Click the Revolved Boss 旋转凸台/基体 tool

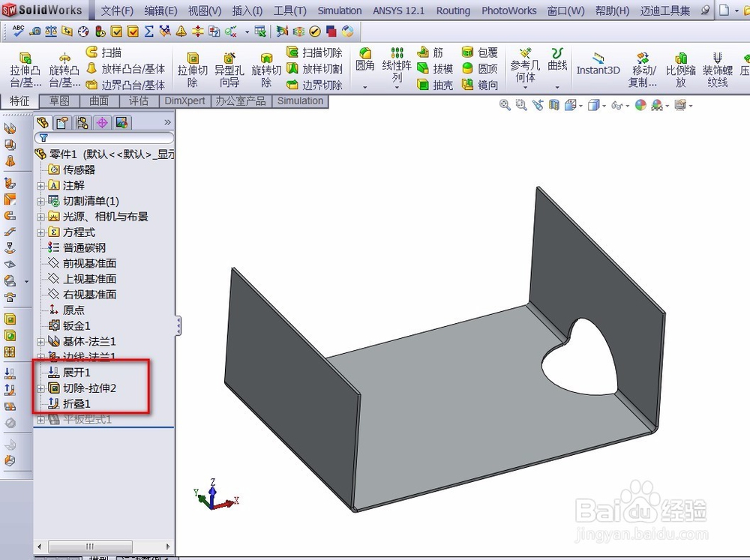coord(64,69)
